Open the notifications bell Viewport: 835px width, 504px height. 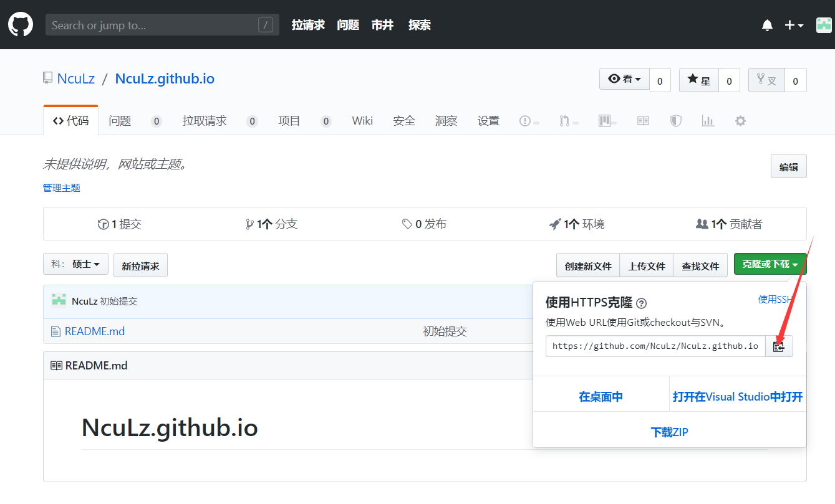[767, 26]
